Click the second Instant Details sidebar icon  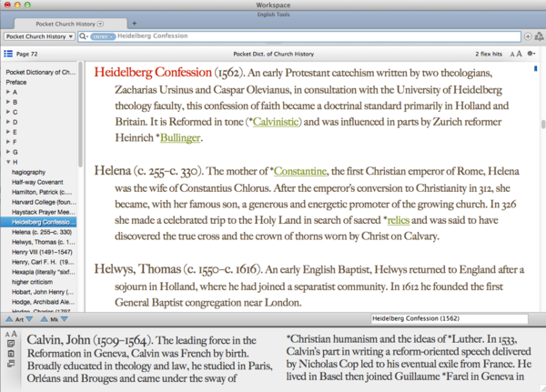pyautogui.click(x=11, y=354)
